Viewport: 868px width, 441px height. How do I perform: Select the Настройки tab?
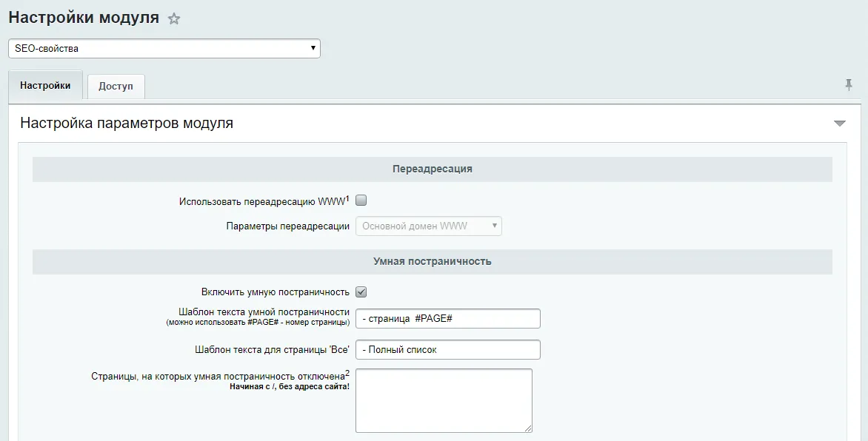[45, 85]
